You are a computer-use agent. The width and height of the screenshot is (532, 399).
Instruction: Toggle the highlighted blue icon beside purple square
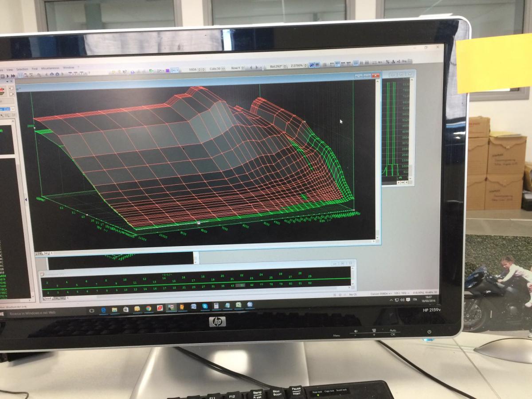pyautogui.click(x=175, y=70)
